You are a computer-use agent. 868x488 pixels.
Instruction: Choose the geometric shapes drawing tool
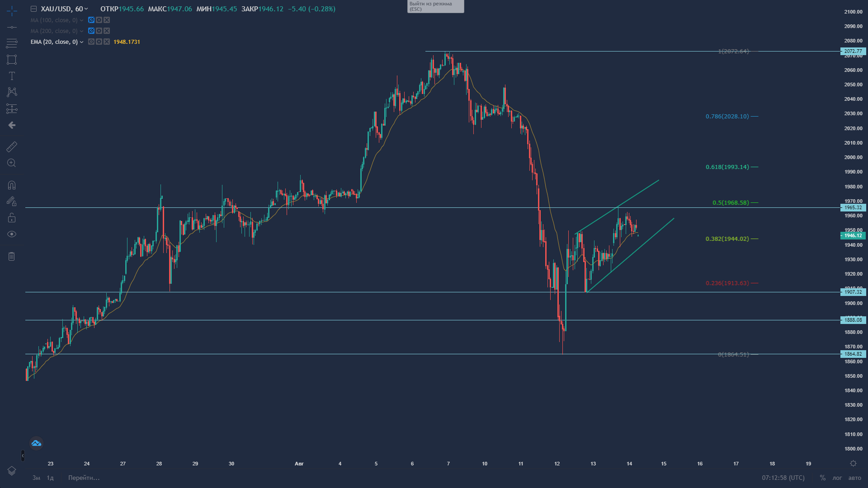[x=12, y=60]
